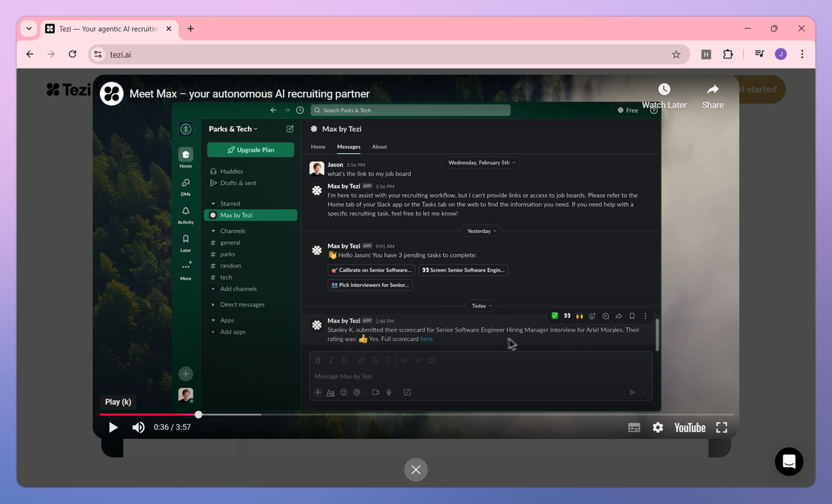Click the Tezi logo on the page
The image size is (832, 504).
(x=69, y=89)
